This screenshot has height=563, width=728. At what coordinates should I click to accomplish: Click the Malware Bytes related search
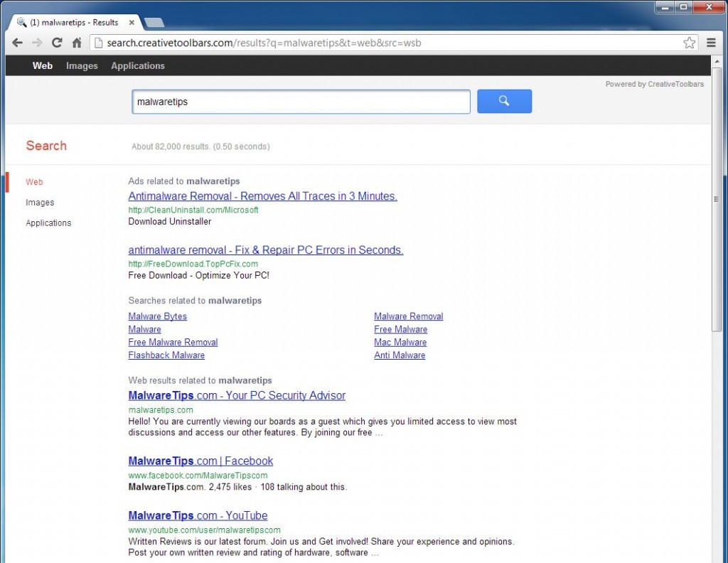click(157, 316)
